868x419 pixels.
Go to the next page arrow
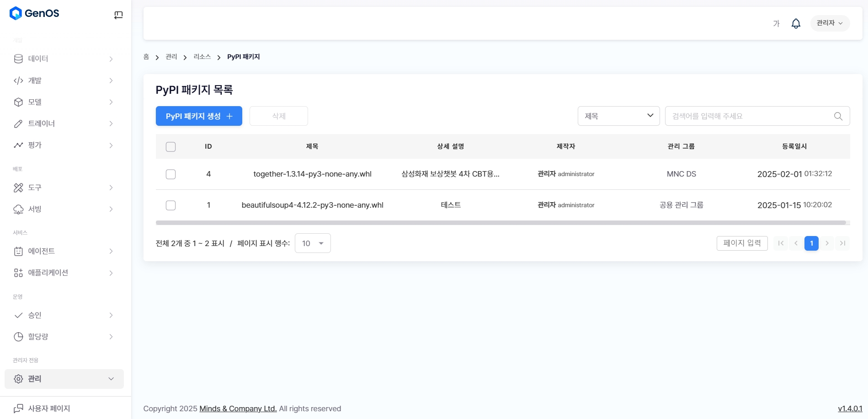(827, 243)
